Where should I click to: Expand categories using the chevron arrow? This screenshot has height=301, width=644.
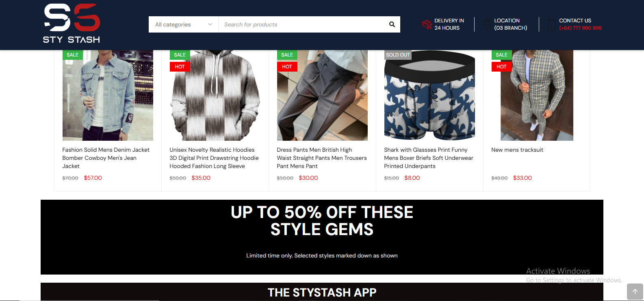210,24
